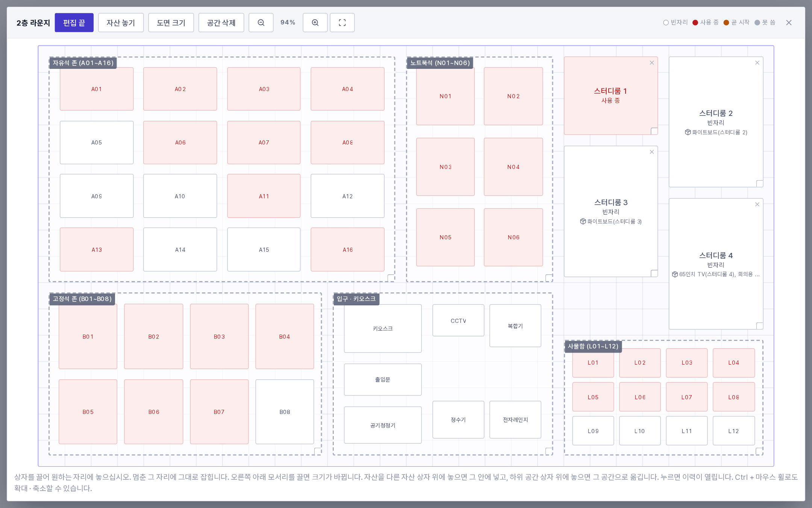Open the 도면 크기 settings
The width and height of the screenshot is (812, 508).
171,23
